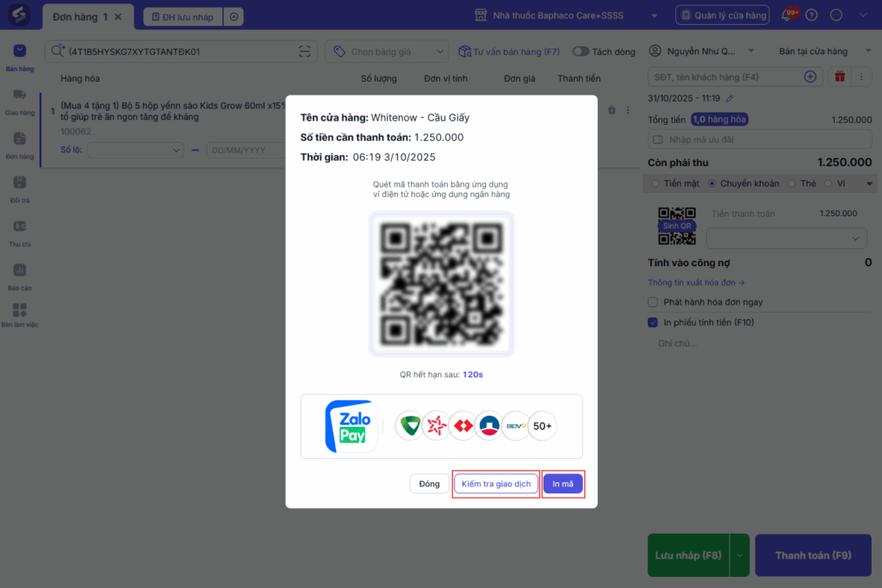The image size is (882, 588).
Task: Click the add new order tab plus icon
Action: [234, 16]
